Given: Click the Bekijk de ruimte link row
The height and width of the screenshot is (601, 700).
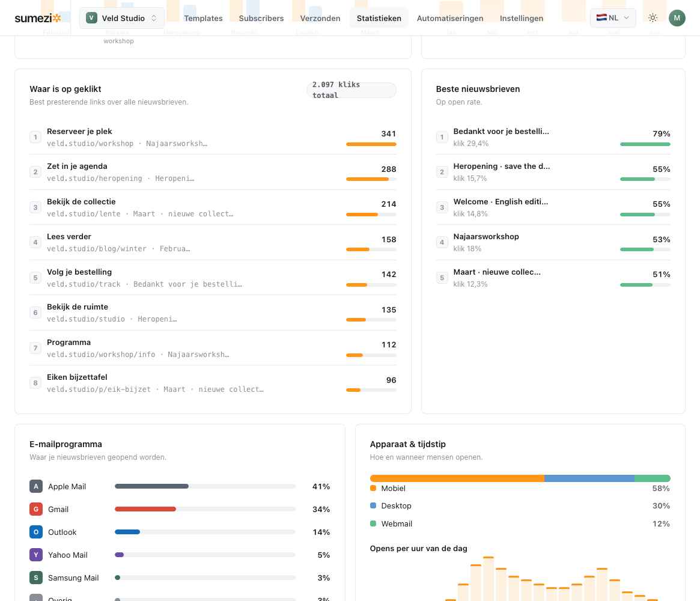Looking at the screenshot, I should point(213,313).
